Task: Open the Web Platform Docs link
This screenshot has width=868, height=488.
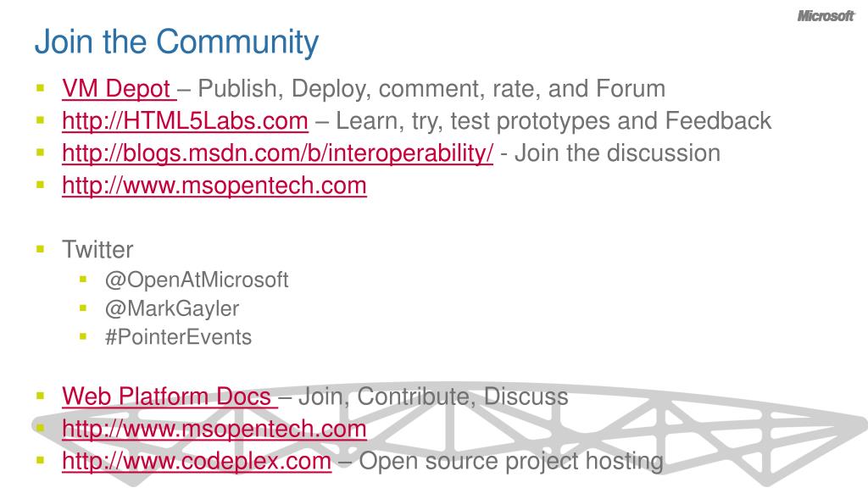Action: (x=170, y=396)
